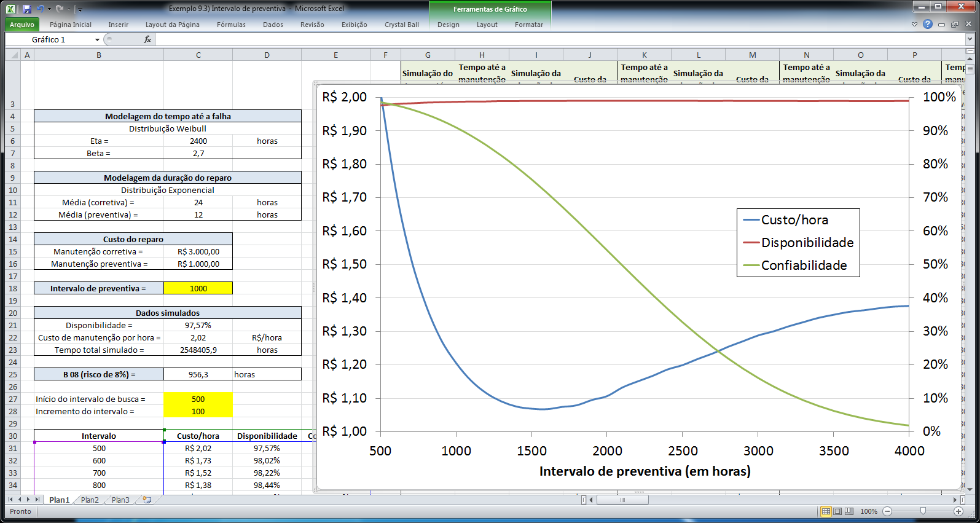Undo the last action
980x523 pixels.
(40, 9)
